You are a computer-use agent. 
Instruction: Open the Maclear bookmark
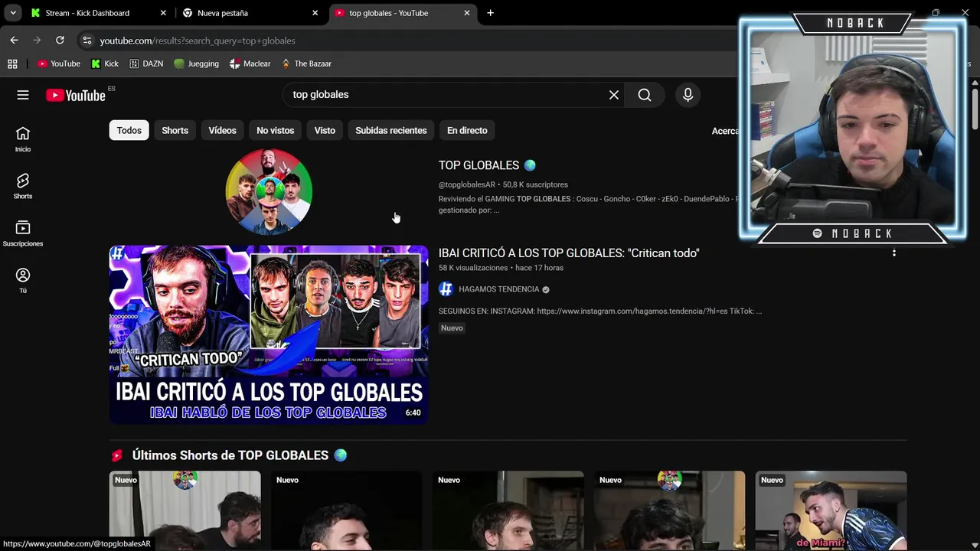[x=250, y=64]
